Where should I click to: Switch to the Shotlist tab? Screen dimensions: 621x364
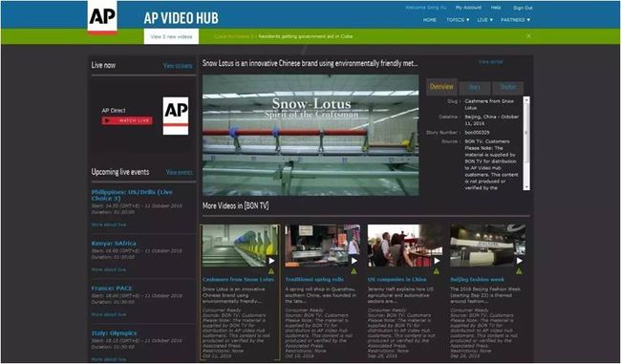(x=507, y=88)
